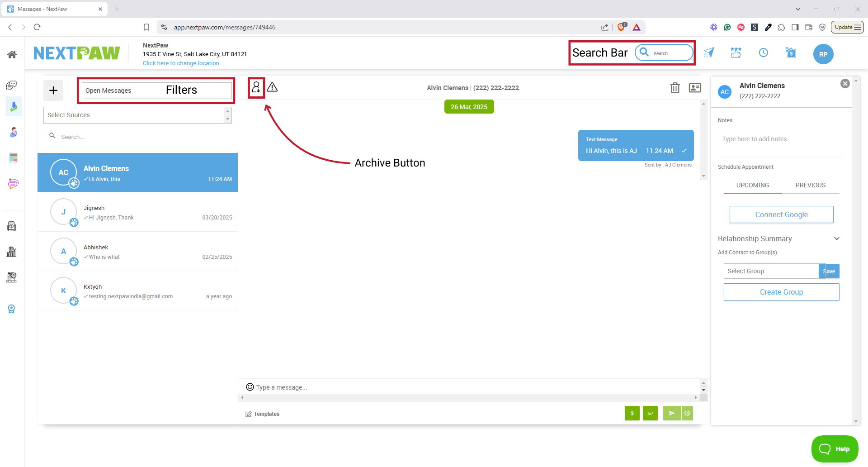868x467 pixels.
Task: Click the browser Update button
Action: click(x=847, y=27)
